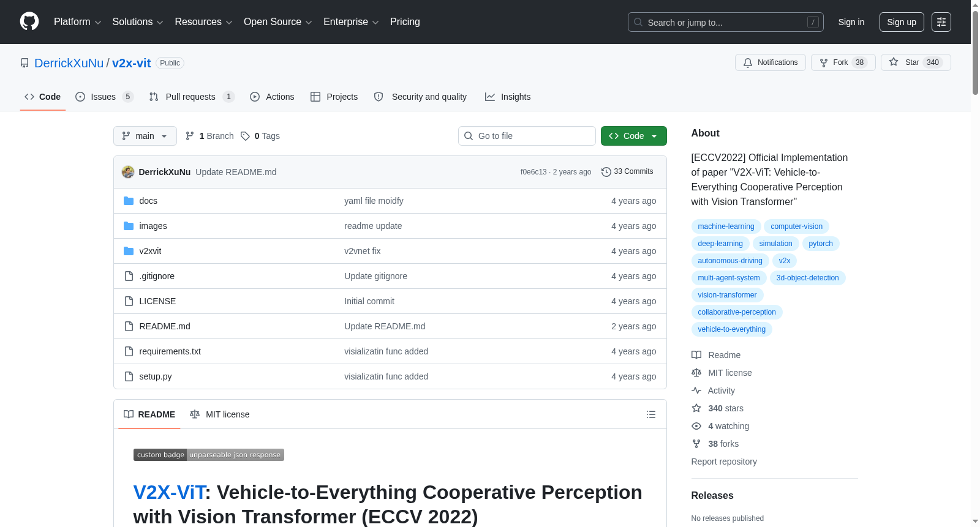Click the Search or jump to field

[726, 22]
